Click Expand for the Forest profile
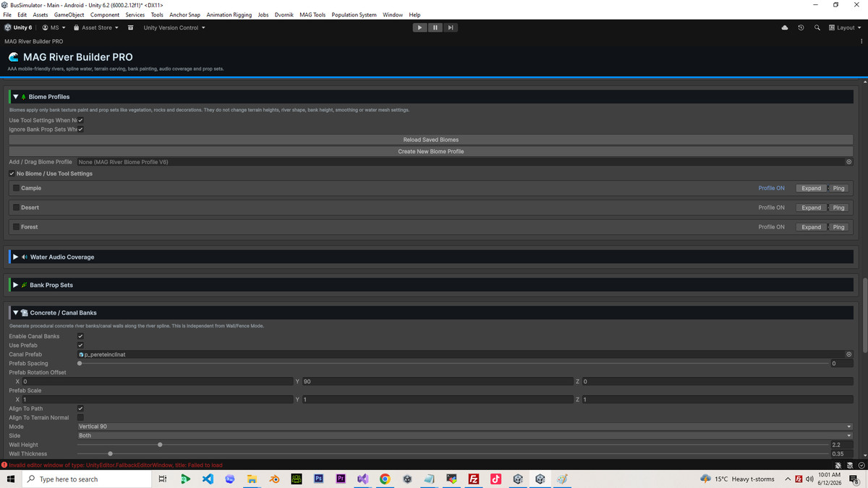868x488 pixels. pos(812,227)
